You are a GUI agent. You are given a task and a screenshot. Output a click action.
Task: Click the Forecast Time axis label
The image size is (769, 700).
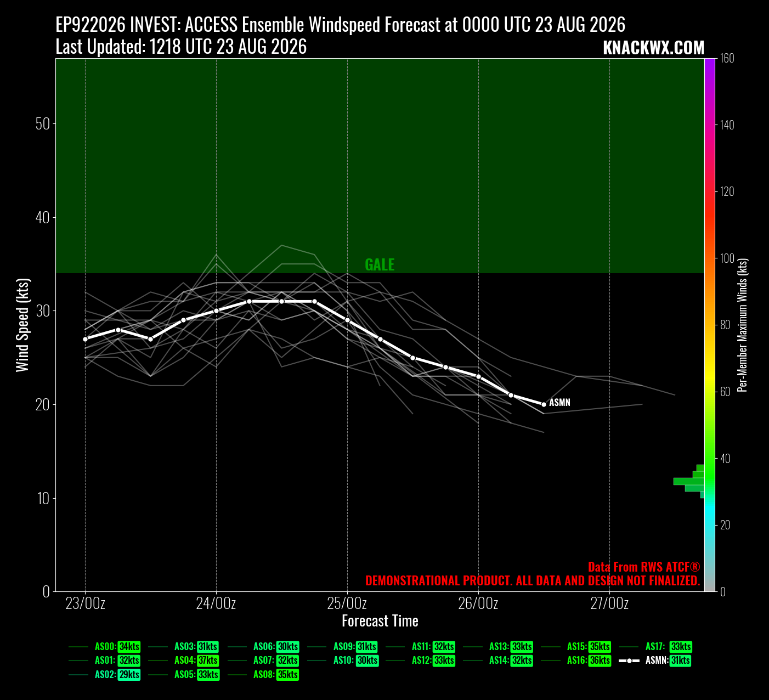pyautogui.click(x=380, y=621)
